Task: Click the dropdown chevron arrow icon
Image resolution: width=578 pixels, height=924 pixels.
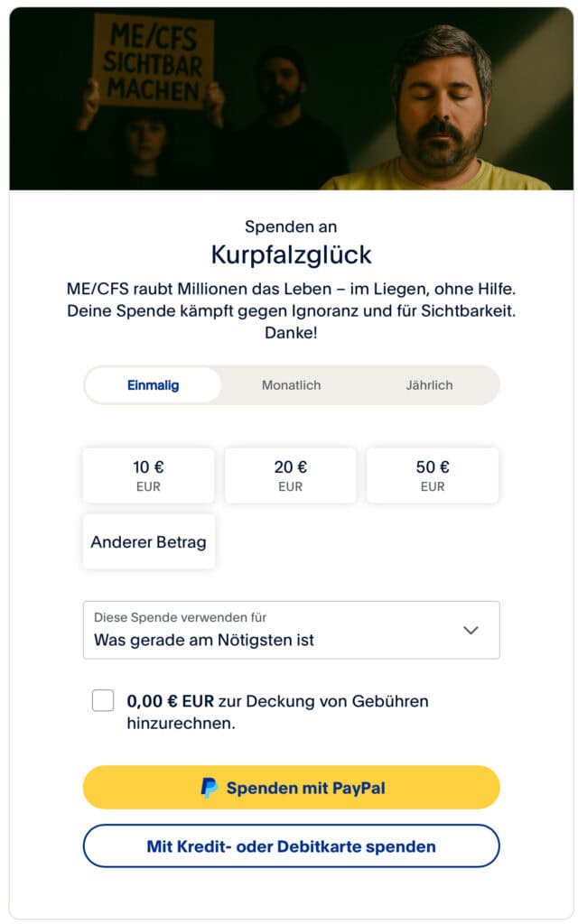Action: (471, 630)
